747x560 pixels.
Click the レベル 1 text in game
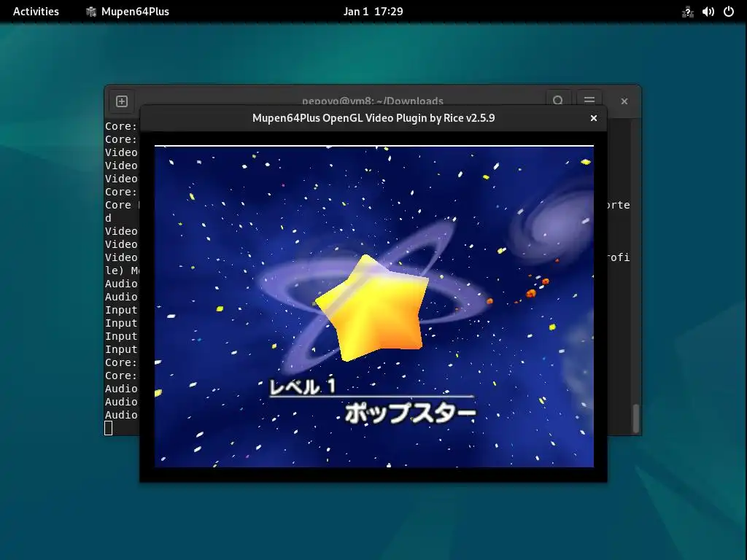pyautogui.click(x=303, y=386)
